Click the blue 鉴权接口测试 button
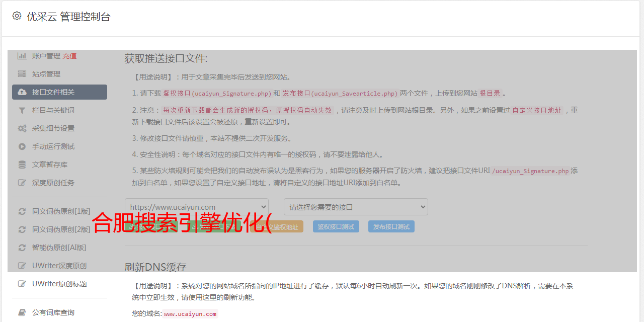The height and width of the screenshot is (322, 644). pos(336,226)
